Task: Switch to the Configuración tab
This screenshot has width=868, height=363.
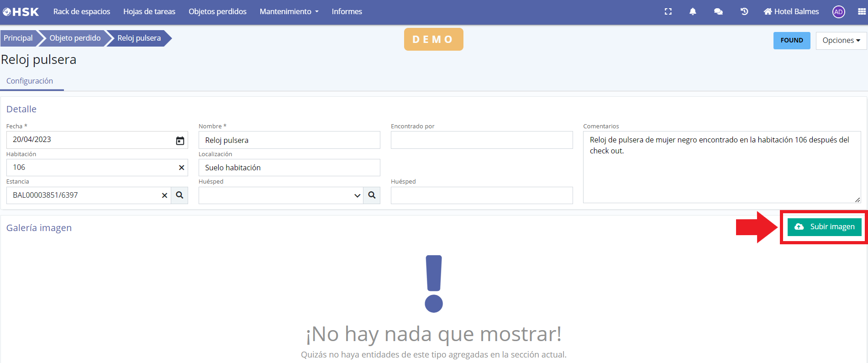Action: pyautogui.click(x=30, y=81)
